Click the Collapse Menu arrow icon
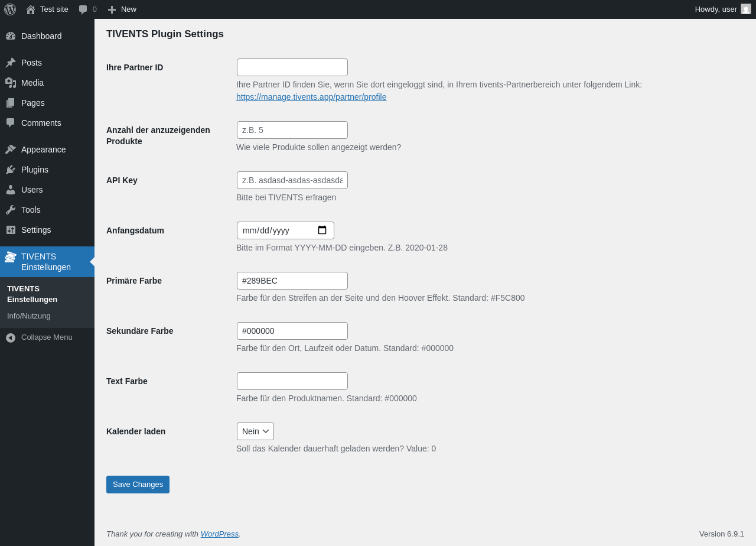The image size is (756, 546). click(11, 338)
